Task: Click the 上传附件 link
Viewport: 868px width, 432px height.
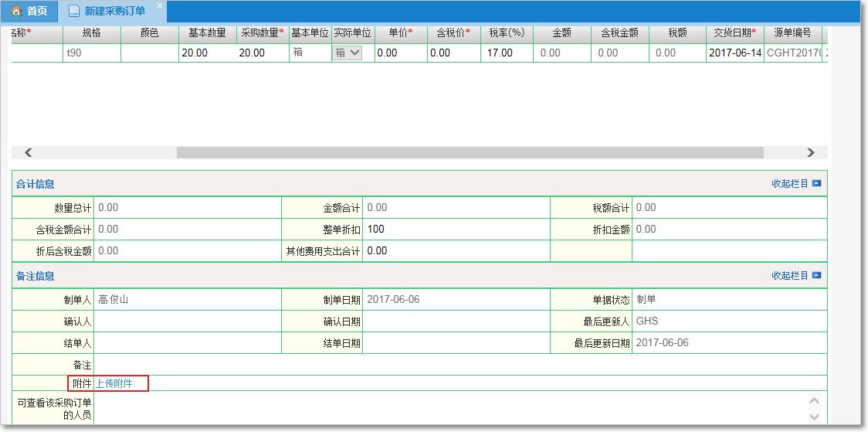Action: point(114,384)
